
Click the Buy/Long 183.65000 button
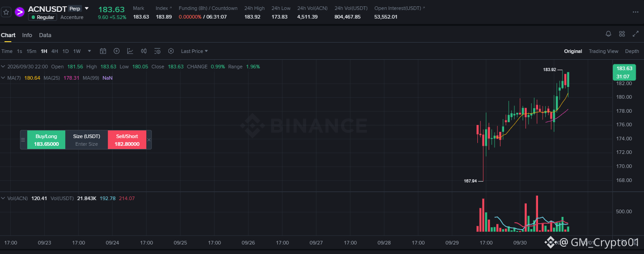[46, 140]
